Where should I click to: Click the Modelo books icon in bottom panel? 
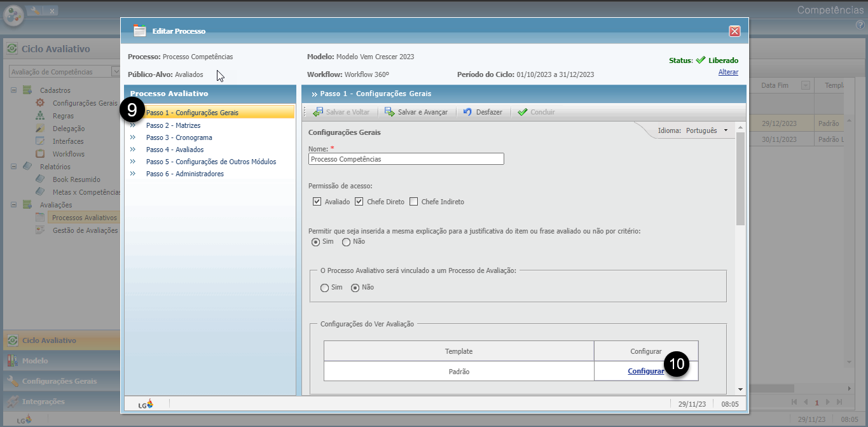(x=12, y=361)
